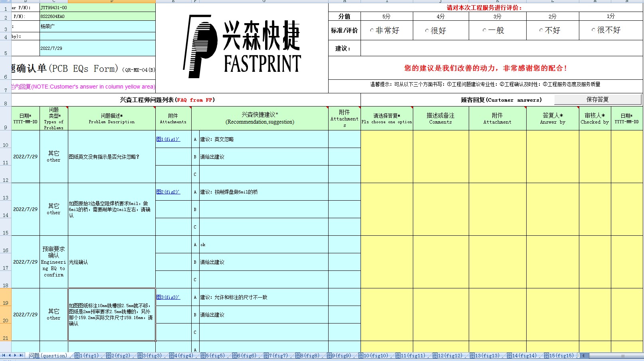Click the 审核人 Checked by column header
The width and height of the screenshot is (644, 361).
pyautogui.click(x=595, y=118)
